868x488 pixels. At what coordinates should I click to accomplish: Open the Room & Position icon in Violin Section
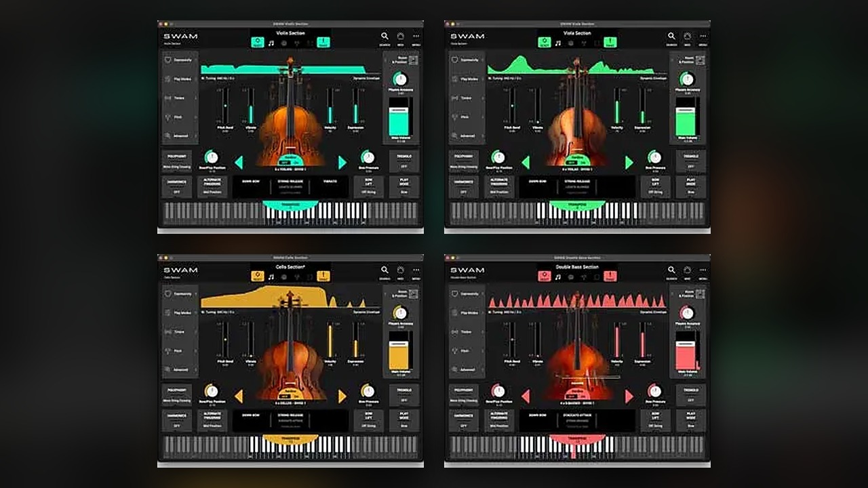coord(413,60)
